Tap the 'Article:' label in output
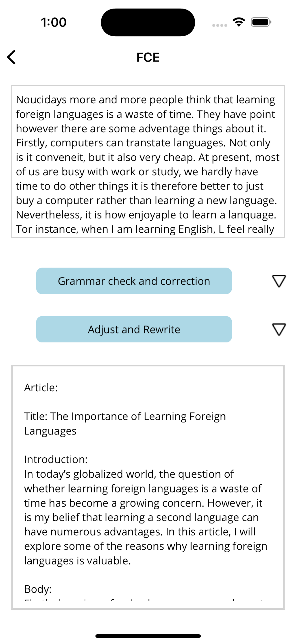 (x=41, y=388)
